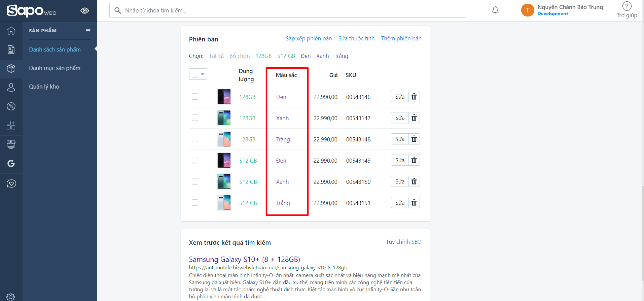Viewport: 644px width, 301px height.
Task: Toggle the select-all checkbox in table header
Action: [195, 74]
